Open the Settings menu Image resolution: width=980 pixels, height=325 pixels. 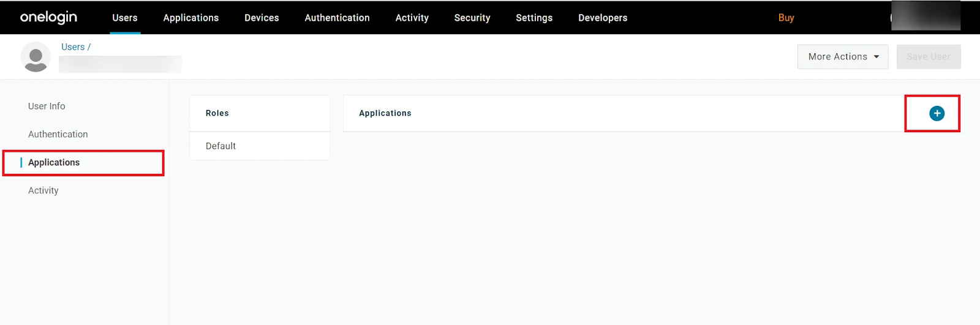[x=534, y=18]
